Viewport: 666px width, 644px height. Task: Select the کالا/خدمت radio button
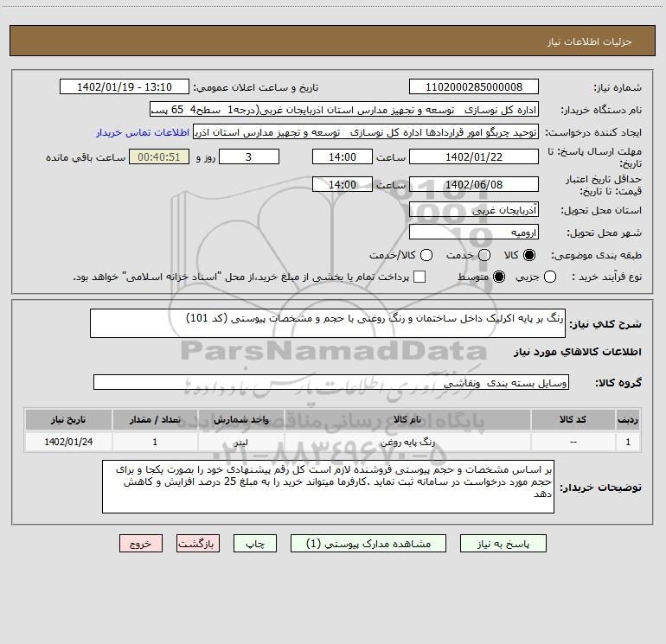pos(426,255)
